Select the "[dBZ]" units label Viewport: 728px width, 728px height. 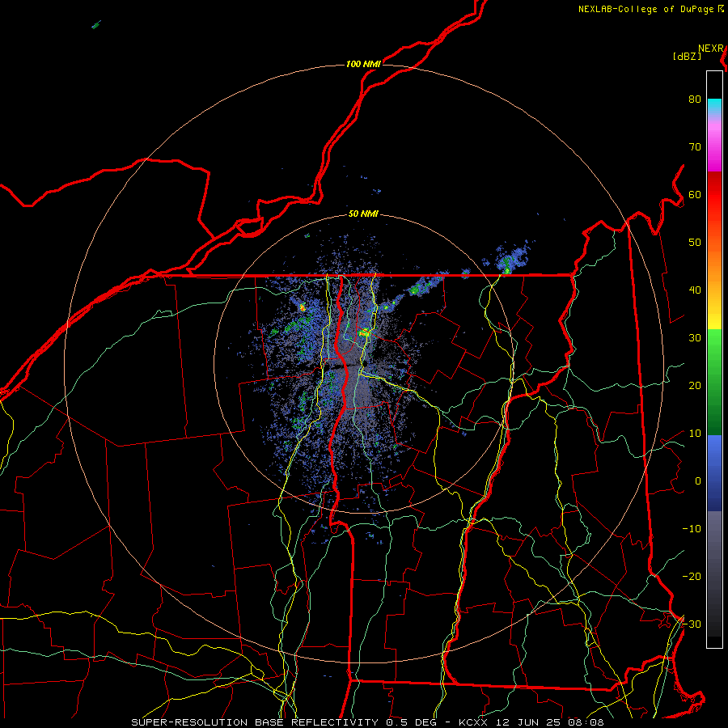687,57
